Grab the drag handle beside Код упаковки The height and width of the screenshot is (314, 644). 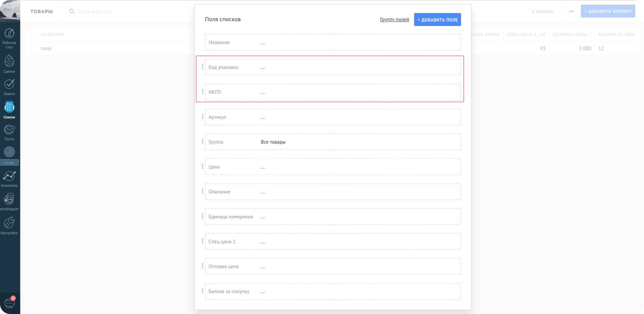point(202,67)
